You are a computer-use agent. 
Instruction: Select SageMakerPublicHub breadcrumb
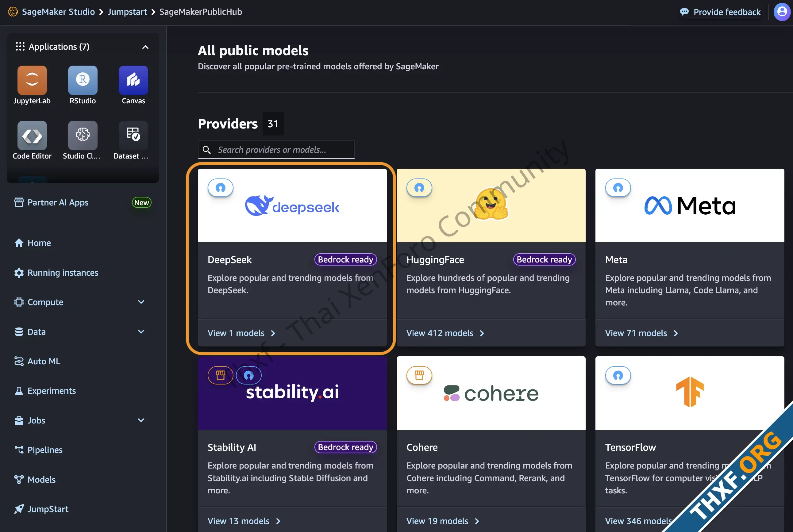(x=201, y=12)
